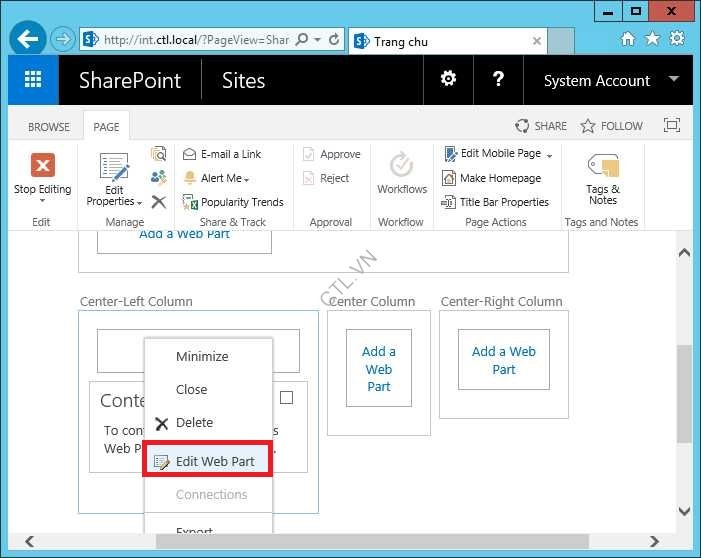The width and height of the screenshot is (701, 558).
Task: Click the Focus on Content icon
Action: click(671, 126)
